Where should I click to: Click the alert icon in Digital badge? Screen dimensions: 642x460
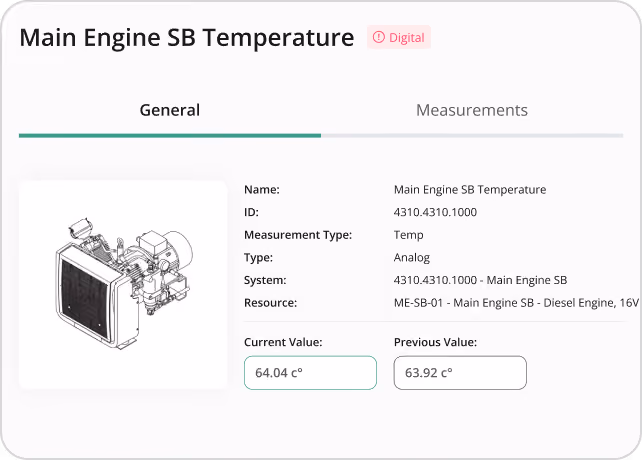pos(379,37)
